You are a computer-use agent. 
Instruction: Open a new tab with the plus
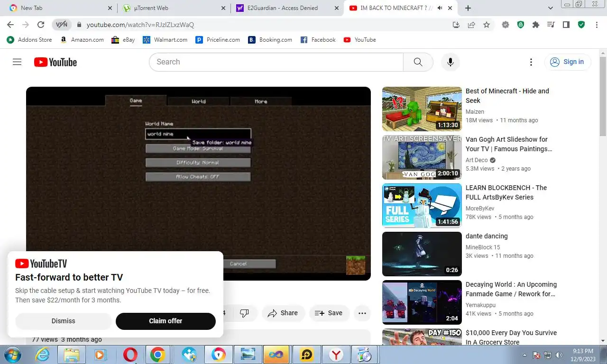(x=468, y=8)
